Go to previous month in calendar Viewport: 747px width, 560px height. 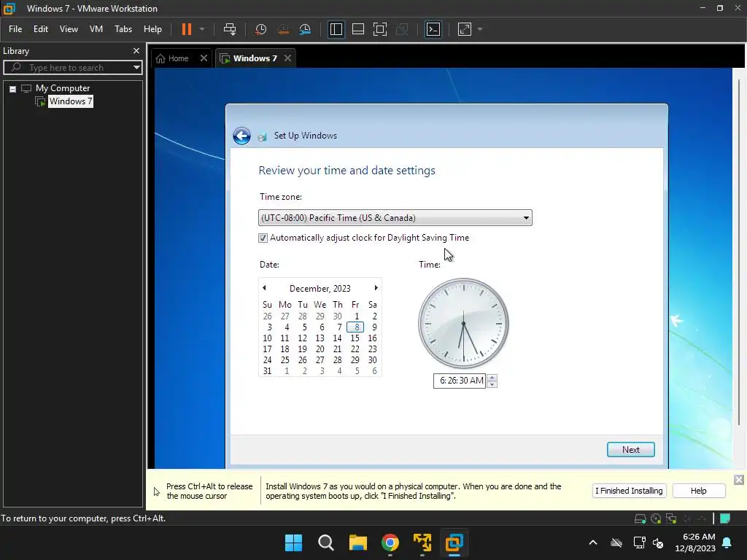coord(264,288)
